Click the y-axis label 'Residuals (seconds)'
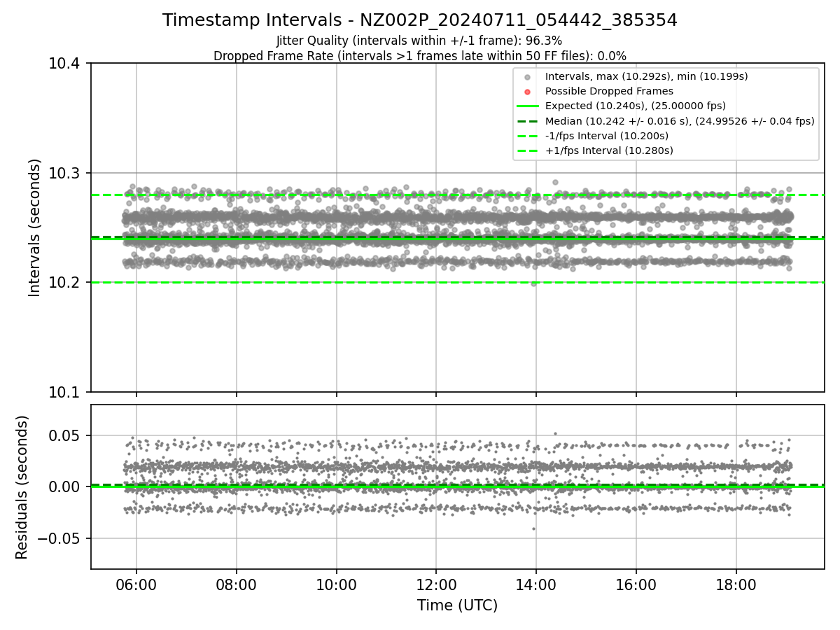This screenshot has width=840, height=630. tap(22, 487)
